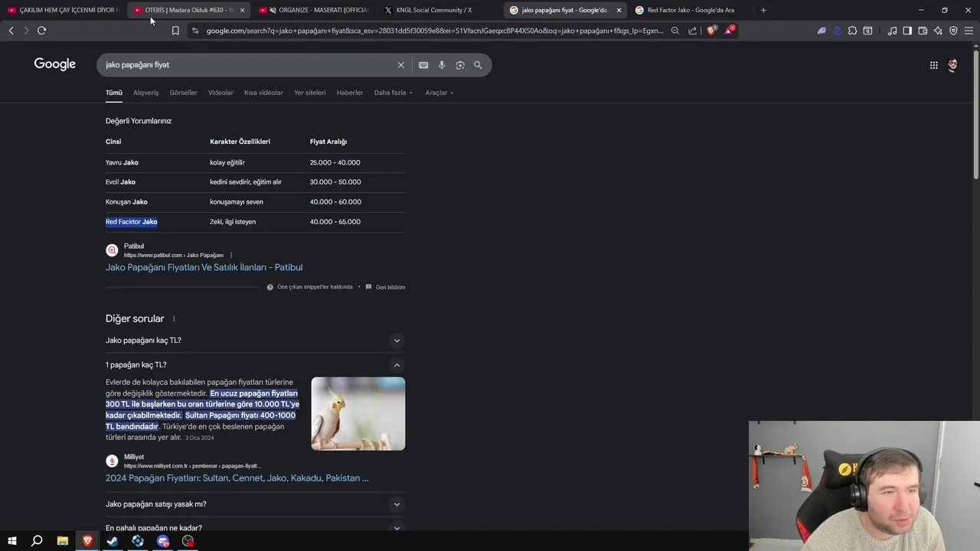The image size is (980, 551).
Task: Click the "Yavru Jako" table cell
Action: [x=122, y=162]
